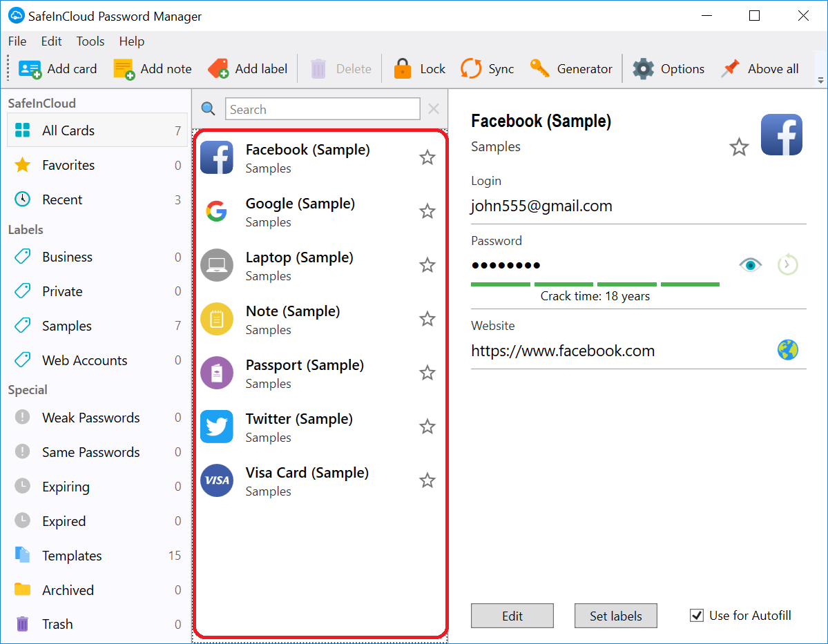Lock the database with padlock icon
The width and height of the screenshot is (828, 644).
403,68
